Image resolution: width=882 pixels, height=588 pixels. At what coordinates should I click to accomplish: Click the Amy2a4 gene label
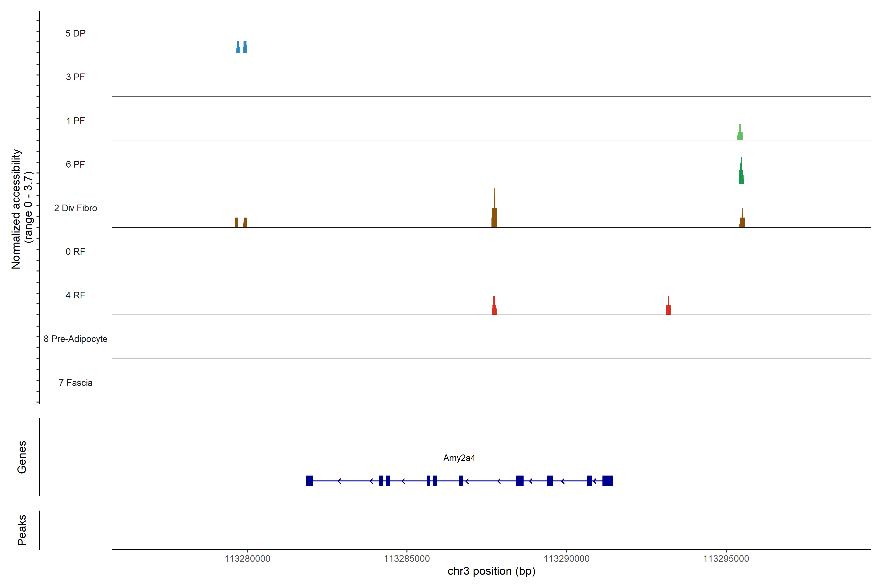pyautogui.click(x=459, y=458)
